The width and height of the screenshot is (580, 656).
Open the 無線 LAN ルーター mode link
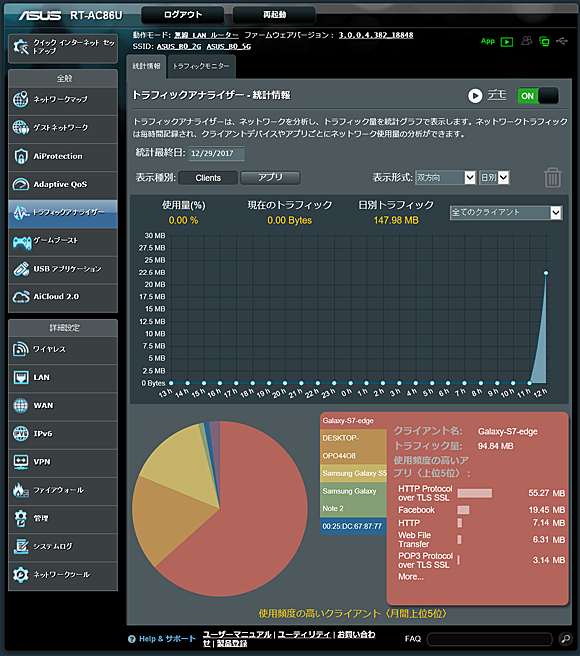[206, 35]
